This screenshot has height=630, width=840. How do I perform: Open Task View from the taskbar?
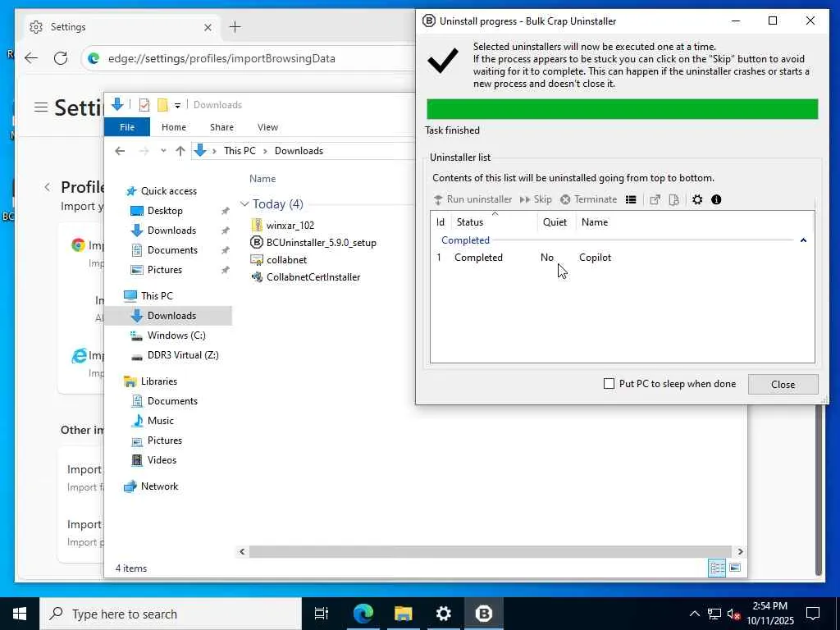click(322, 614)
